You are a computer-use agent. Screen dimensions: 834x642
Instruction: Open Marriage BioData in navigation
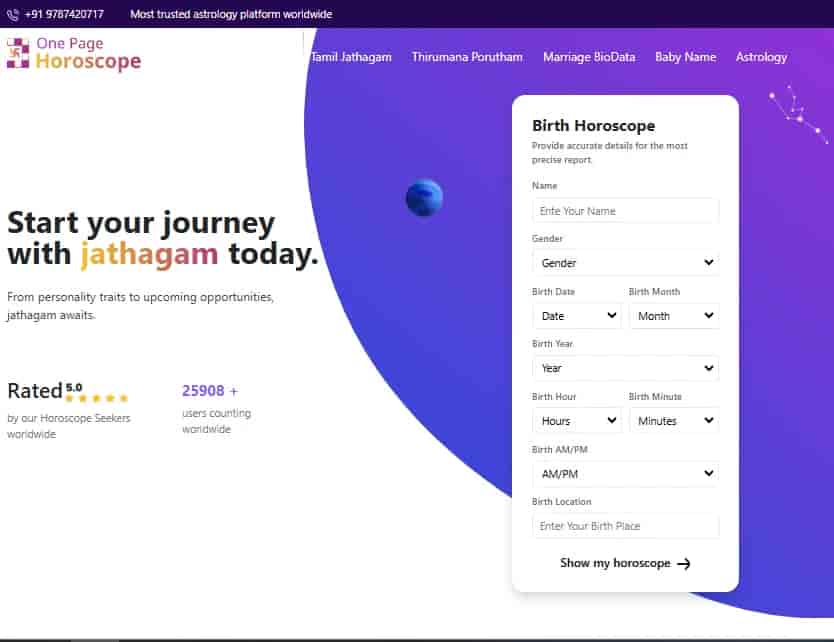pyautogui.click(x=589, y=57)
